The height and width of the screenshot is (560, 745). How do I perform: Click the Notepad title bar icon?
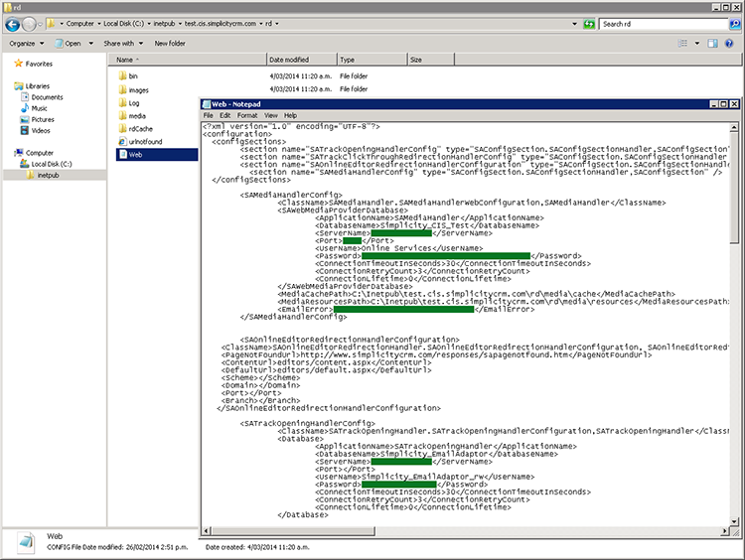coord(207,104)
